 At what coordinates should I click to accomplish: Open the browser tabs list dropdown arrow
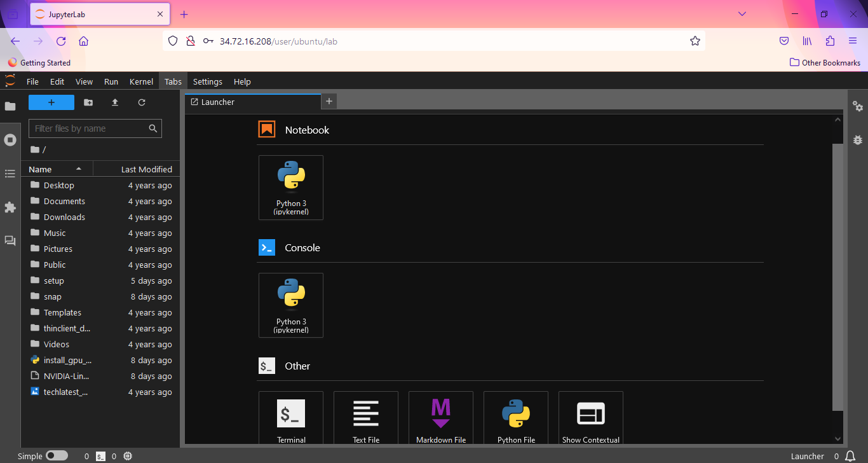tap(742, 14)
